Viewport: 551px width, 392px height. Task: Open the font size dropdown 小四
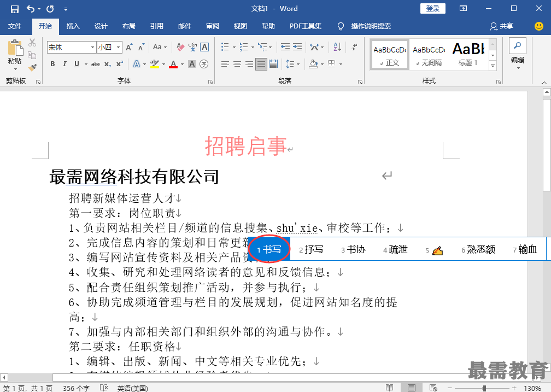[119, 47]
